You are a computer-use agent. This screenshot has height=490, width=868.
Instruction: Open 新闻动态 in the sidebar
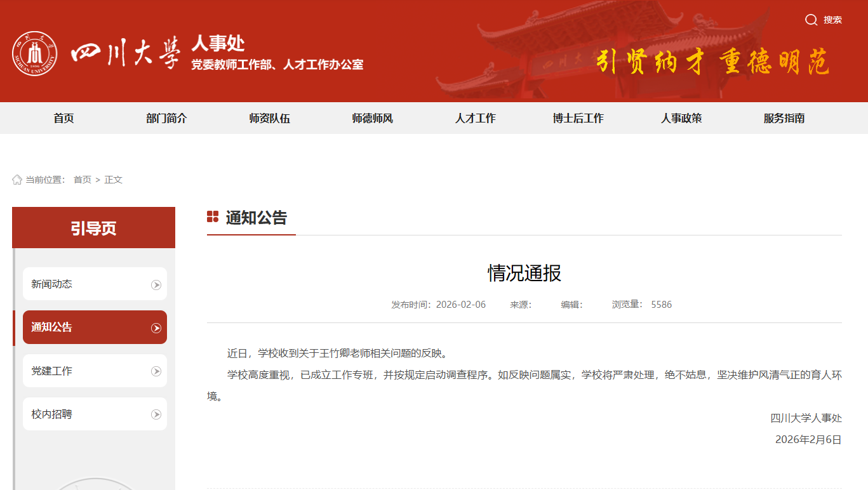(x=52, y=284)
